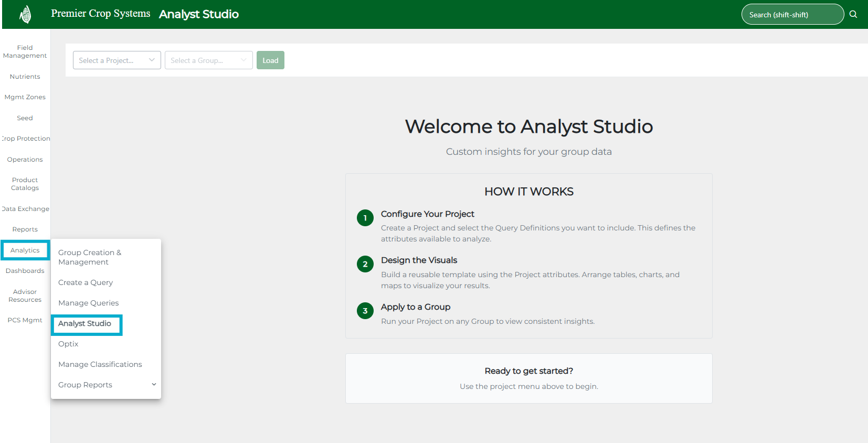Click the Configure Your Project step heading
This screenshot has height=443, width=868.
point(428,214)
